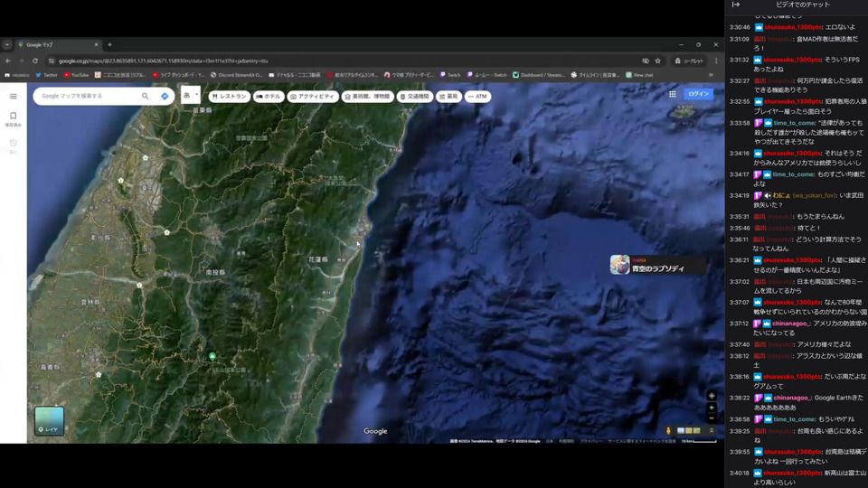The width and height of the screenshot is (868, 488).
Task: Open the tab search dropdown arrow
Action: (6, 45)
